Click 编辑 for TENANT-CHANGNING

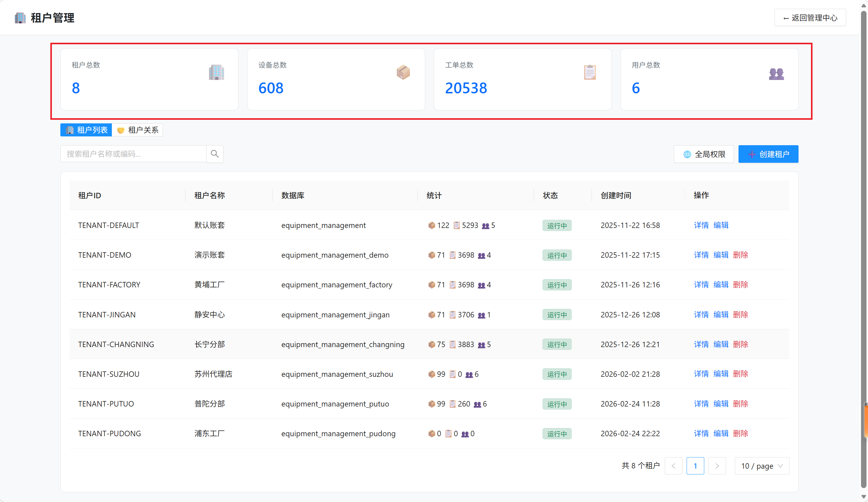coord(721,344)
